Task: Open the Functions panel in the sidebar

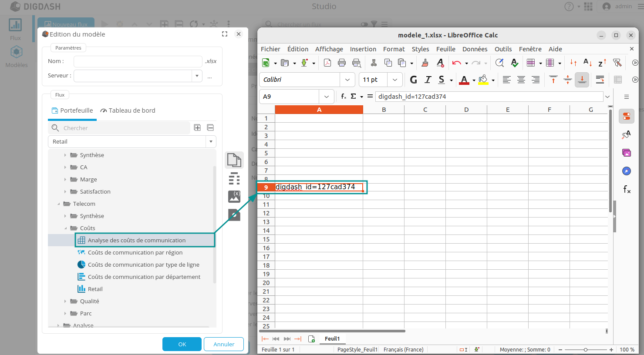Action: tap(626, 189)
